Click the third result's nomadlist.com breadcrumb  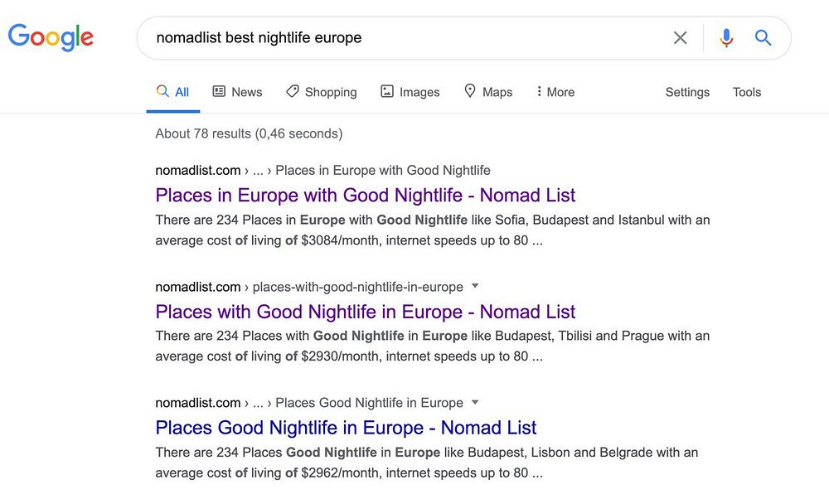click(x=197, y=403)
